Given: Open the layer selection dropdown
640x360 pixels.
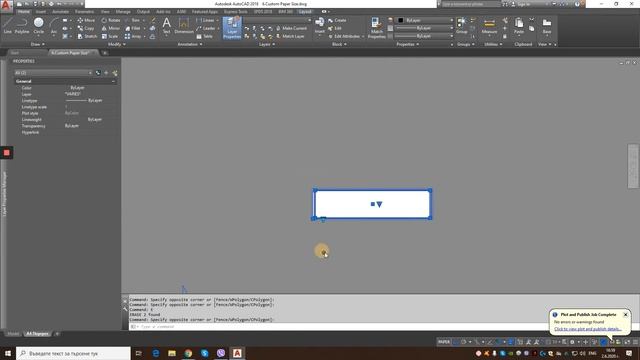Looking at the screenshot, I should pyautogui.click(x=278, y=20).
